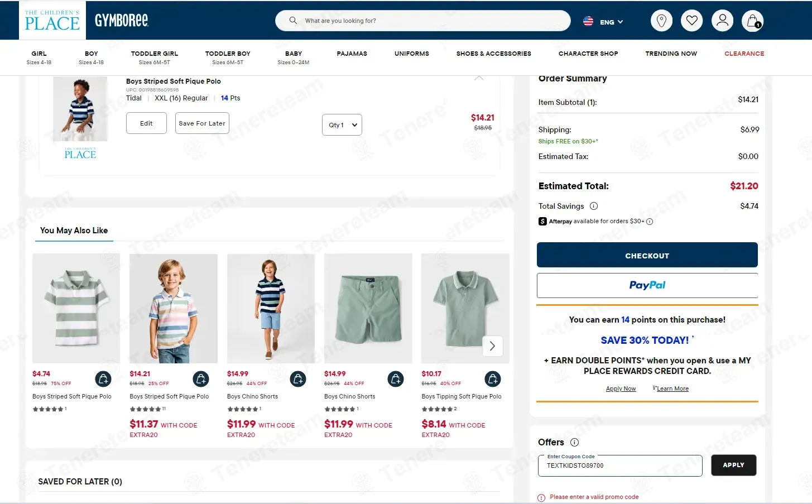Click The Children's Place logo

click(x=52, y=20)
